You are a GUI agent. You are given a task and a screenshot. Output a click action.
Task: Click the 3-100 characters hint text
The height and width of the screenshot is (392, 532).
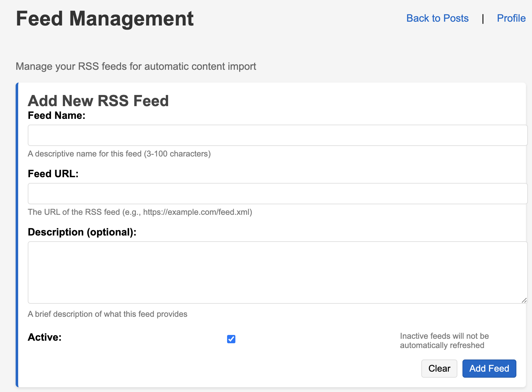coord(119,154)
